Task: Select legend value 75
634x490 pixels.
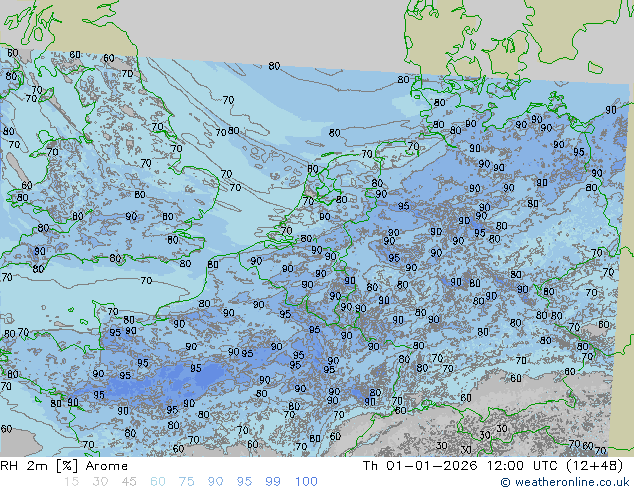Action: (x=186, y=482)
